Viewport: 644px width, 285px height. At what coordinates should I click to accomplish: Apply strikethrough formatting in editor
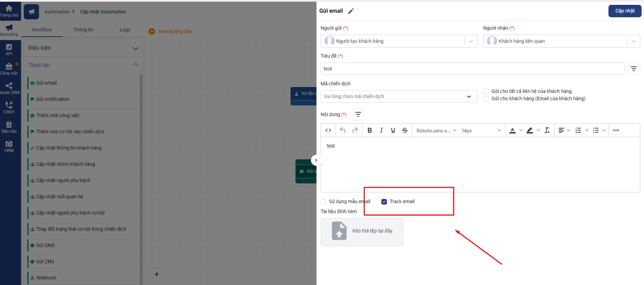click(x=405, y=130)
